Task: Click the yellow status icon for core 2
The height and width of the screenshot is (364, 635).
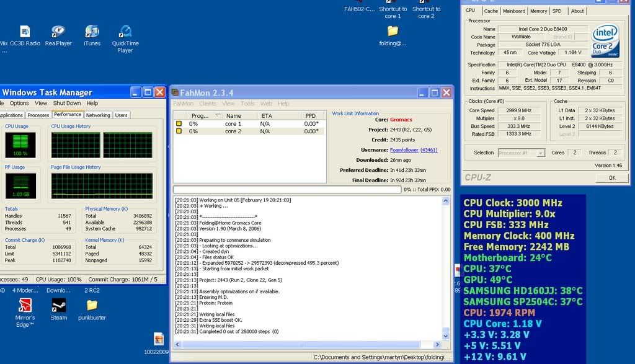Action: click(x=179, y=131)
